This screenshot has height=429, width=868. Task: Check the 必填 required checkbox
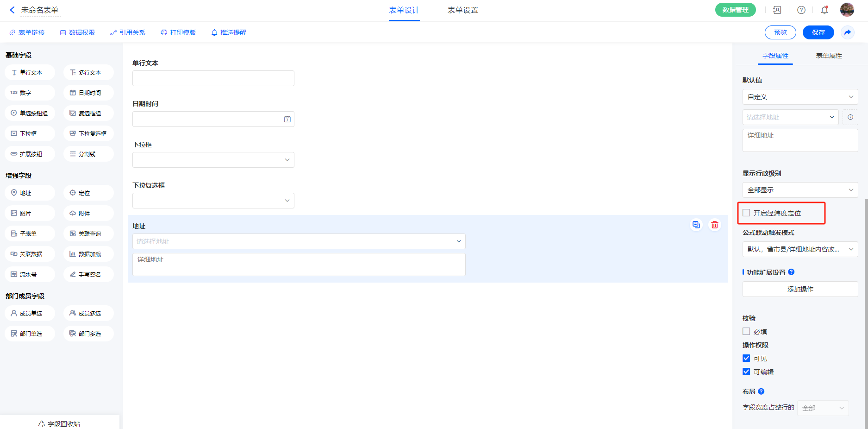[x=746, y=331]
